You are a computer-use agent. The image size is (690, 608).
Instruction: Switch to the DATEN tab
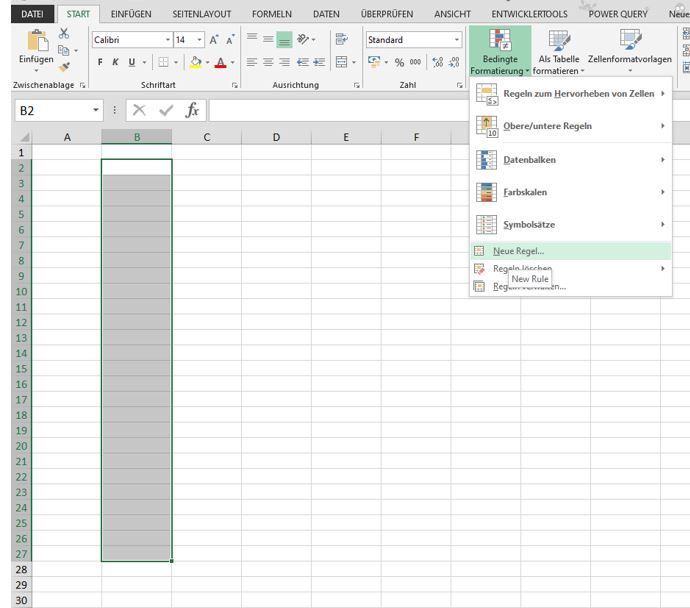click(x=326, y=14)
